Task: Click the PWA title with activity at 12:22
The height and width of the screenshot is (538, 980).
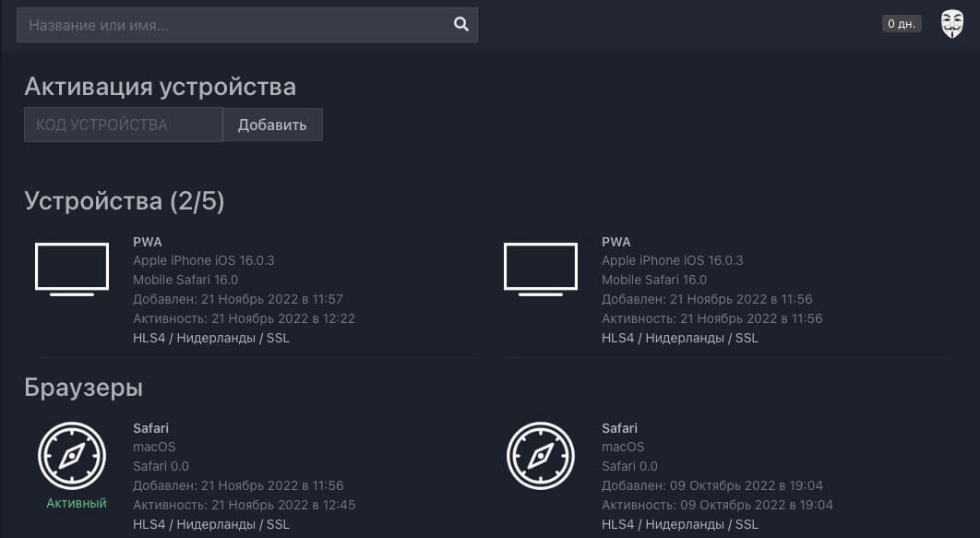Action: pyautogui.click(x=148, y=242)
